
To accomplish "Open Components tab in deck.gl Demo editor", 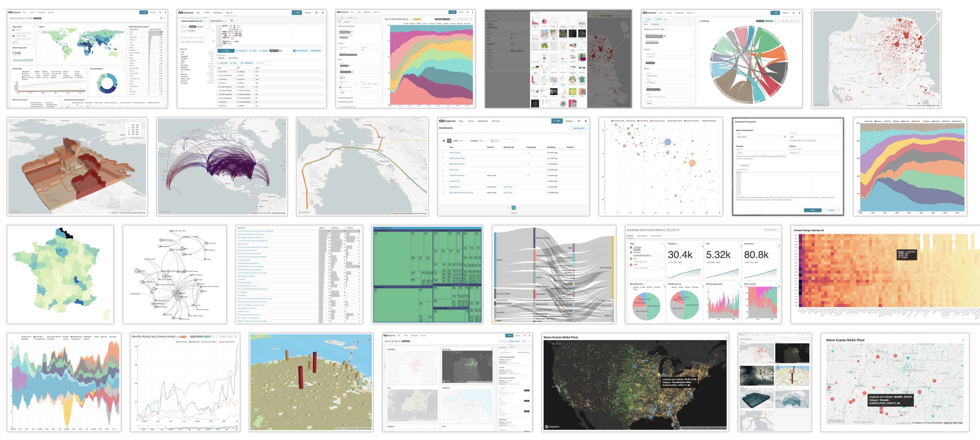I will click(x=503, y=347).
